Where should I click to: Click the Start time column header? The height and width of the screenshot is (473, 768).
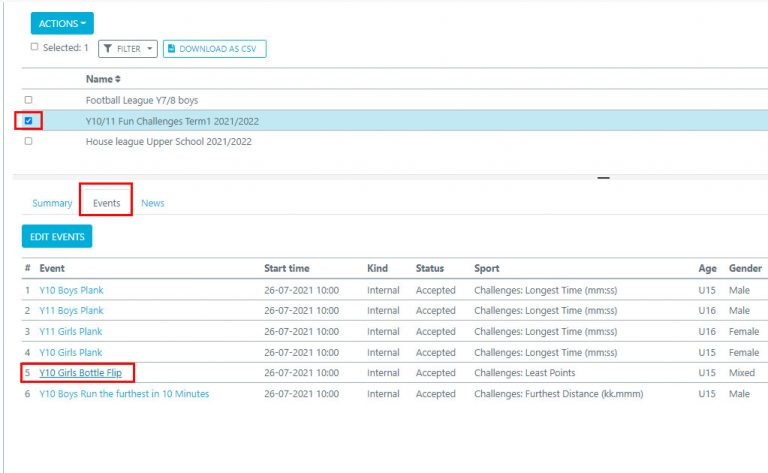tap(287, 268)
